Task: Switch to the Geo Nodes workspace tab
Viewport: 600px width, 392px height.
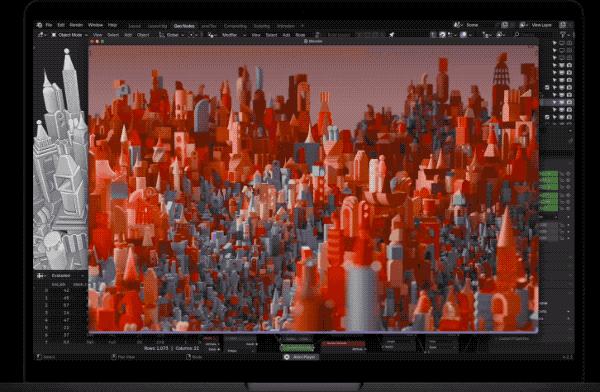Action: pos(184,26)
